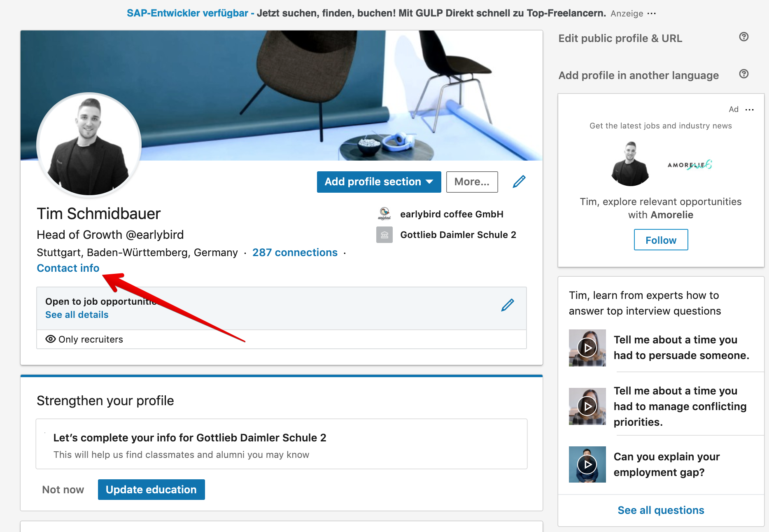The image size is (769, 532).
Task: Open the More... menu button
Action: click(x=472, y=182)
